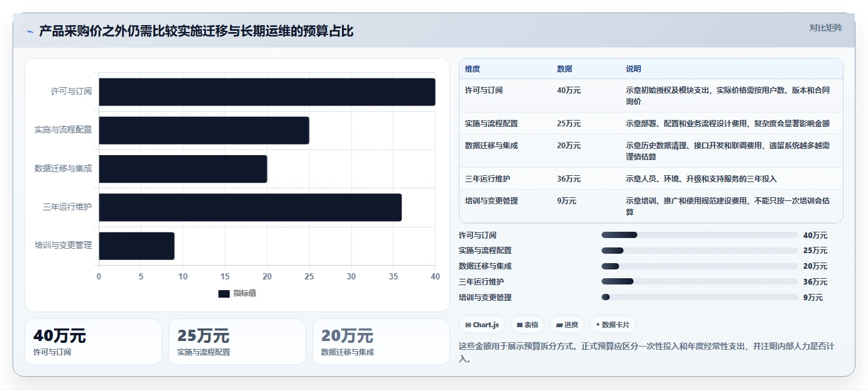Select the 进度 tag
868x390 pixels.
click(567, 325)
